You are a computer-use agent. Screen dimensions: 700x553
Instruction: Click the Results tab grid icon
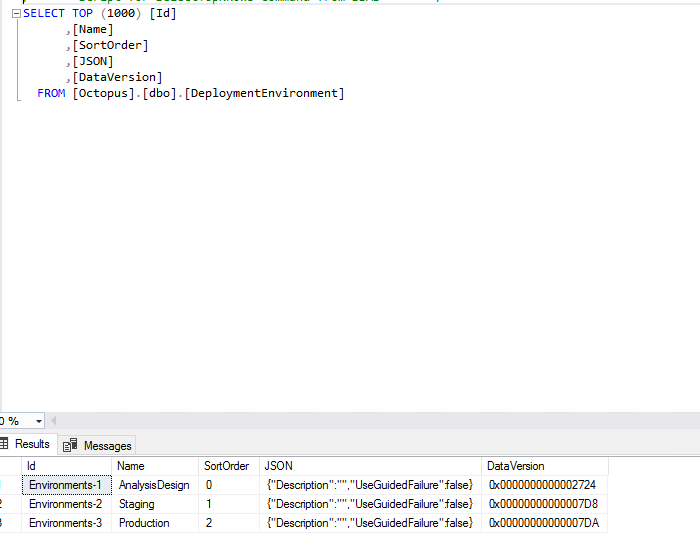coord(4,444)
